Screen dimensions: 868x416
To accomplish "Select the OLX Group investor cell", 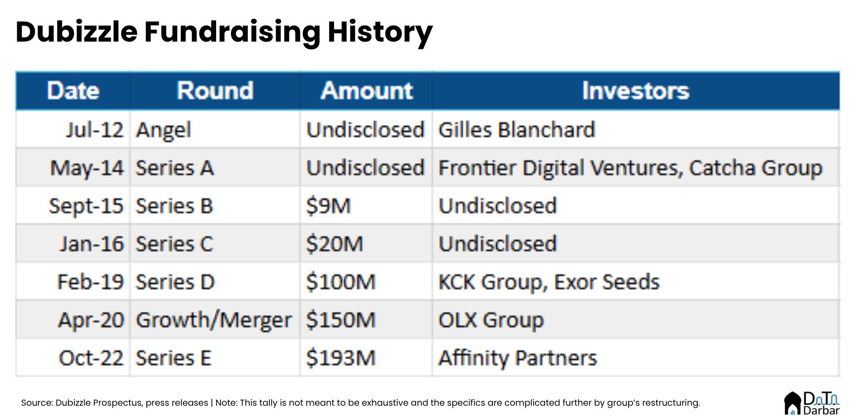I will point(636,320).
